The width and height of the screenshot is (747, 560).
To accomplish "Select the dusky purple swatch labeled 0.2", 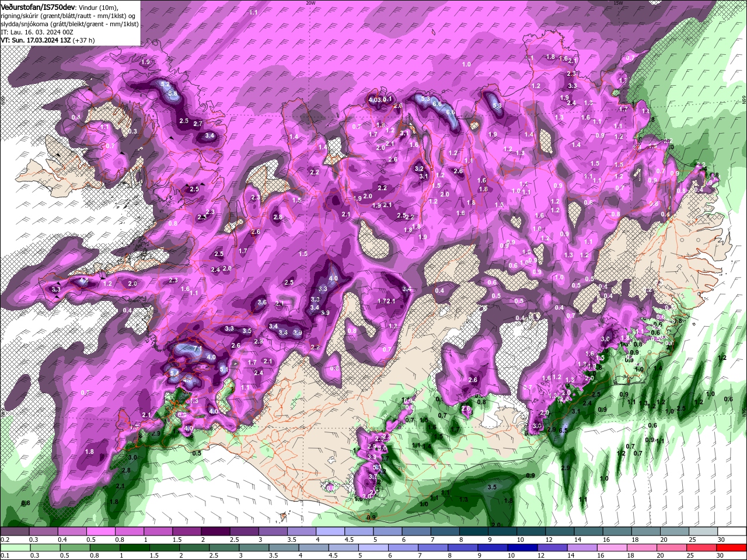I will [x=15, y=531].
